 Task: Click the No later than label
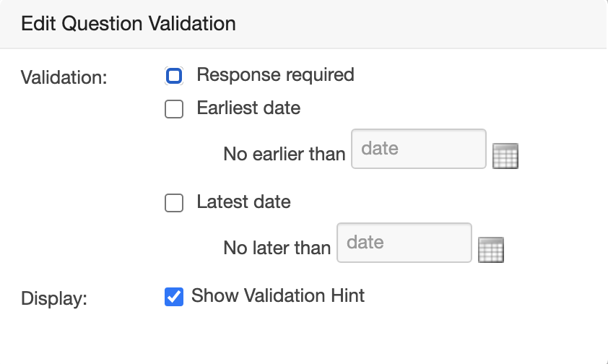pos(277,248)
